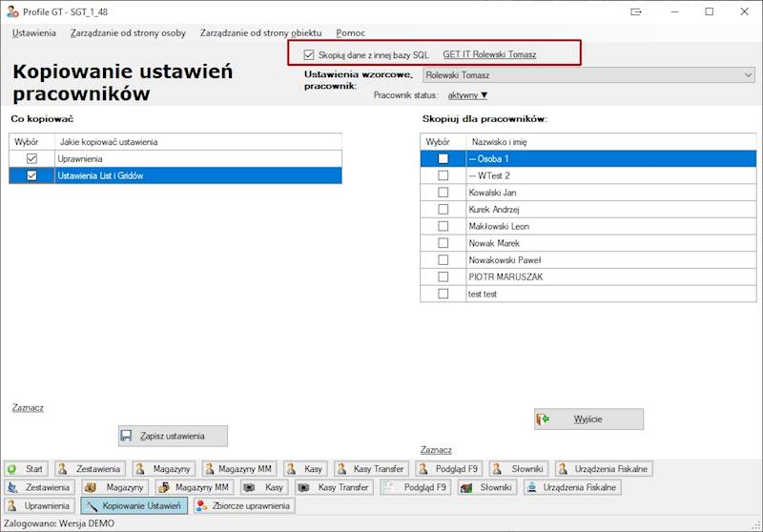Open Magazyny MM button with person icon
Screen dimensions: 763x532
[239, 469]
